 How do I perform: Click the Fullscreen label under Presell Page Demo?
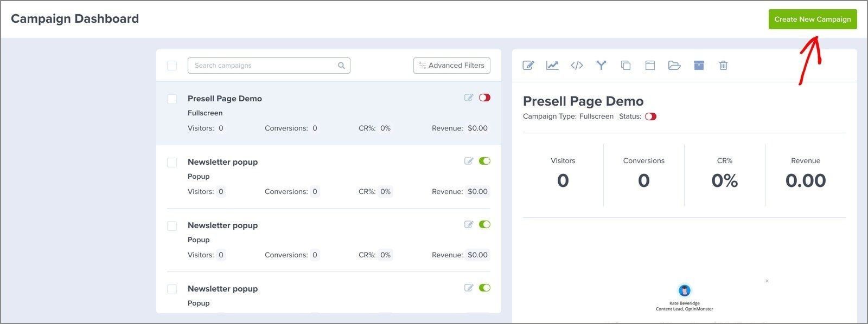tap(205, 113)
